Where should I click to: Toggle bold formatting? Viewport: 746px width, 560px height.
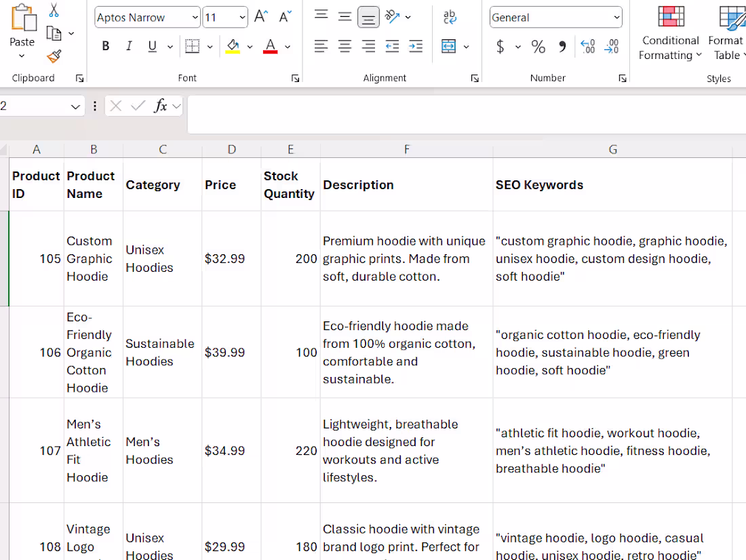(x=105, y=45)
